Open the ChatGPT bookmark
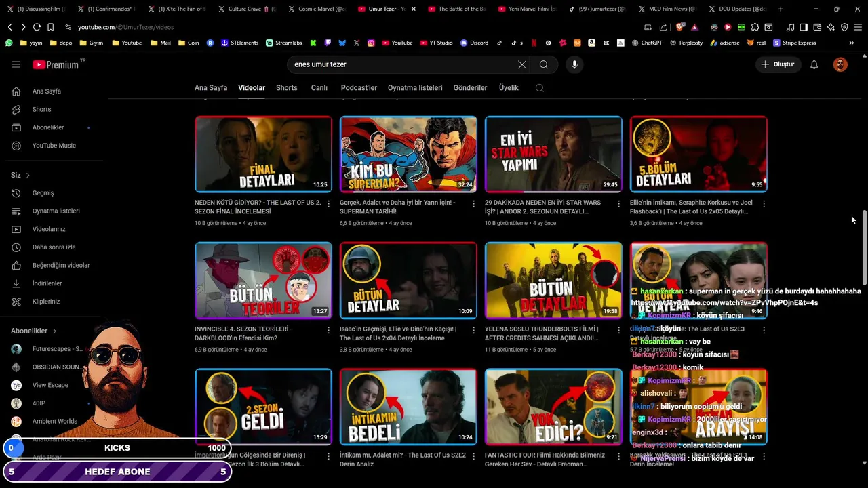 tap(646, 43)
